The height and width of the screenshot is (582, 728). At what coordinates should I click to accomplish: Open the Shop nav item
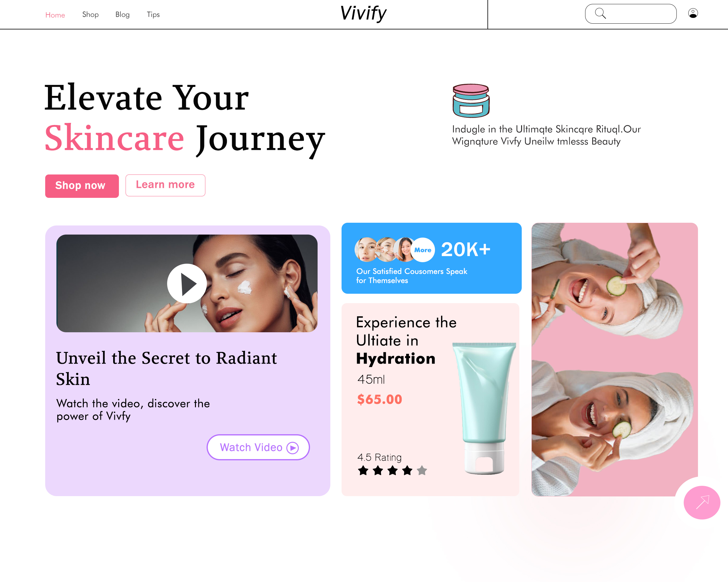[x=90, y=15]
